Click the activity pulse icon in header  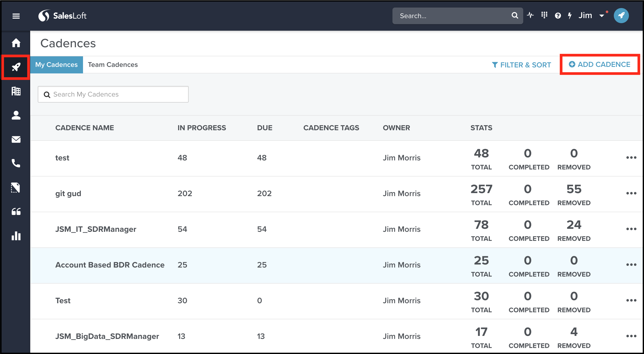tap(530, 16)
